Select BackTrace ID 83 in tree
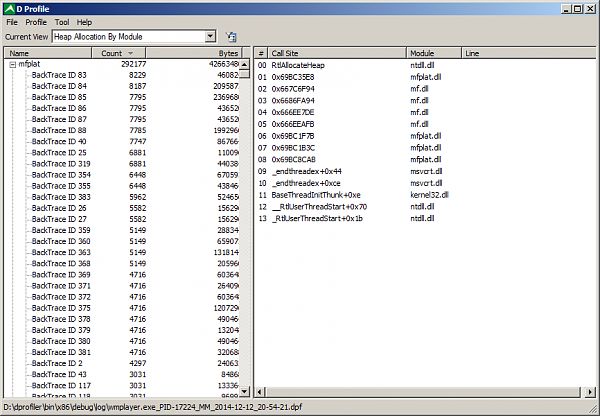The height and width of the screenshot is (416, 600). (x=59, y=75)
